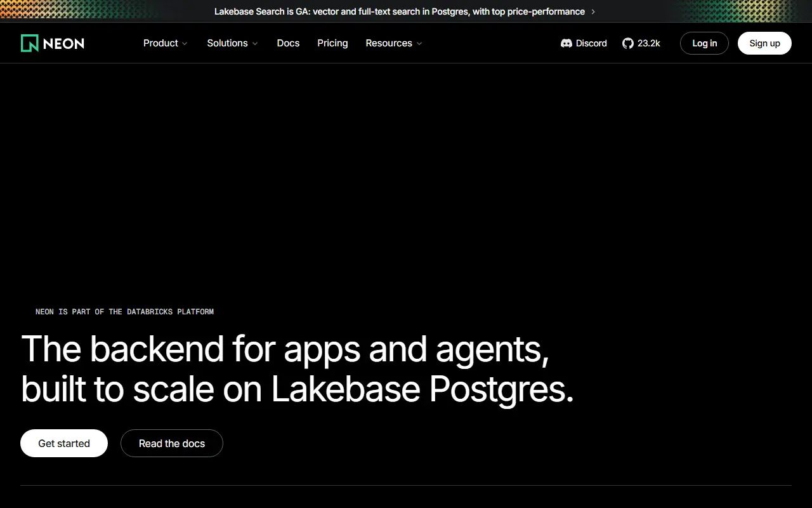Expand the Solutions menu chevron
812x508 pixels.
(255, 44)
